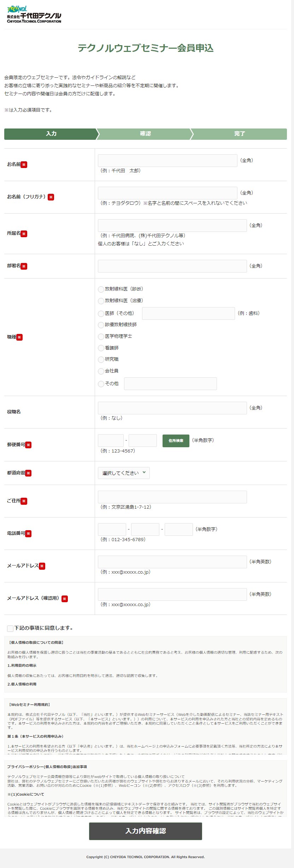This screenshot has width=294, height=868.
Task: Focus the お名前(フリガナ) input field
Action: [x=167, y=193]
